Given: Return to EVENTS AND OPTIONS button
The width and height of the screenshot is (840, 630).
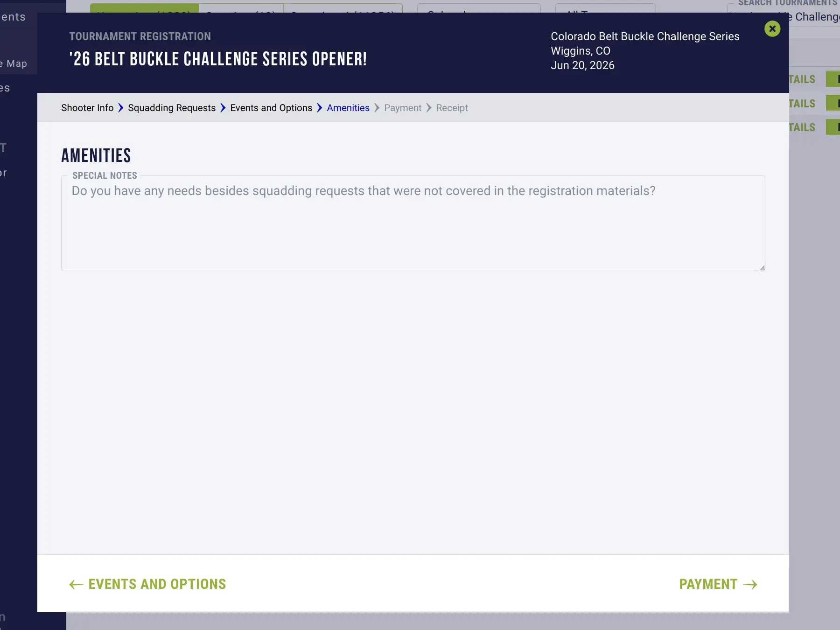Looking at the screenshot, I should tap(147, 584).
